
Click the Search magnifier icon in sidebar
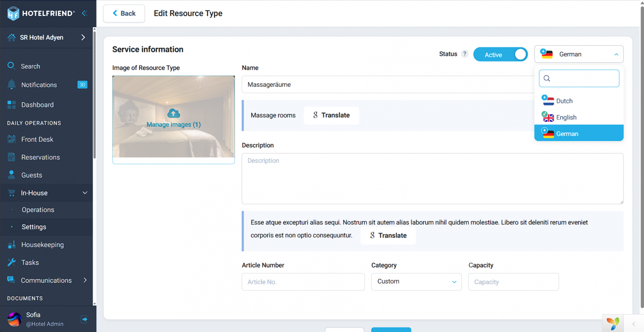(12, 66)
